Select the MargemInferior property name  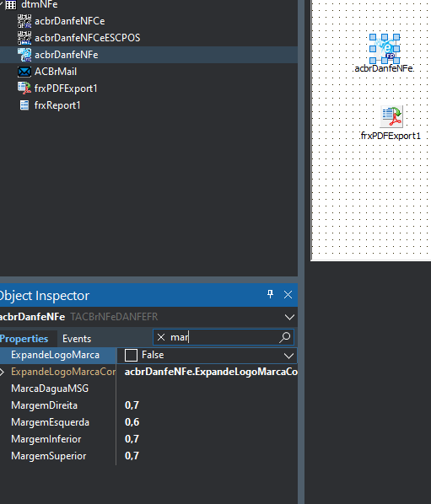pyautogui.click(x=46, y=439)
